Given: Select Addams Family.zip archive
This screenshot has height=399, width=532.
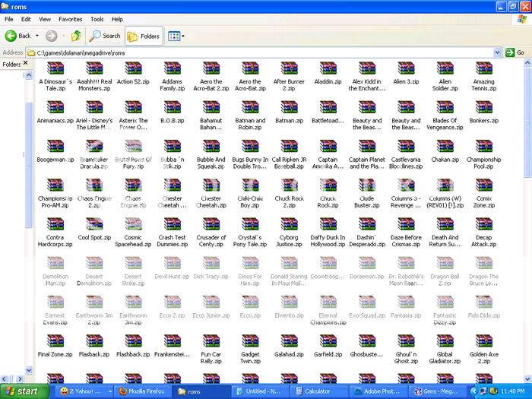Looking at the screenshot, I should coord(173,76).
